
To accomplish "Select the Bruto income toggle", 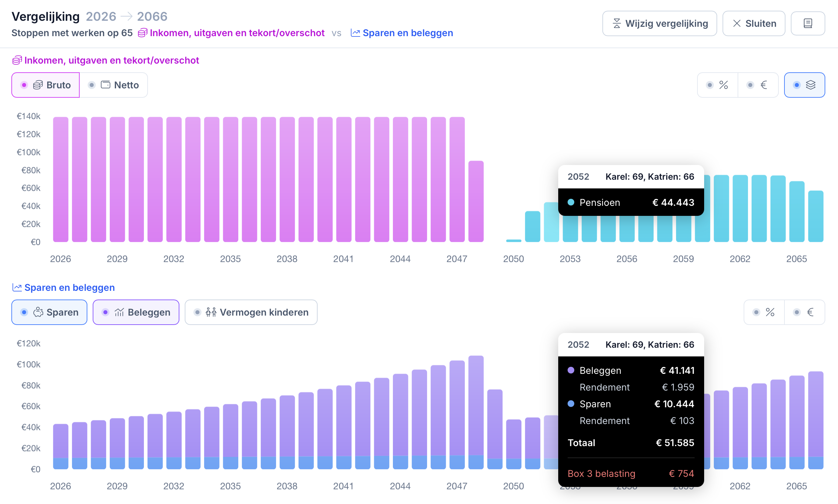I will click(x=46, y=85).
